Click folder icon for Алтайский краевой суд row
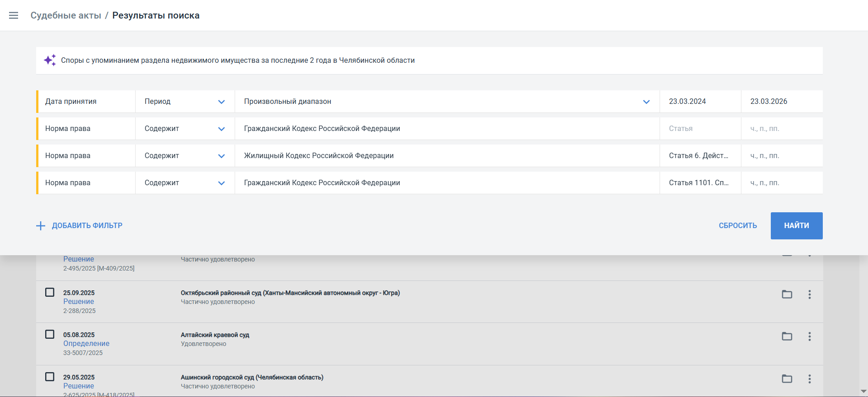868x397 pixels. tap(787, 336)
